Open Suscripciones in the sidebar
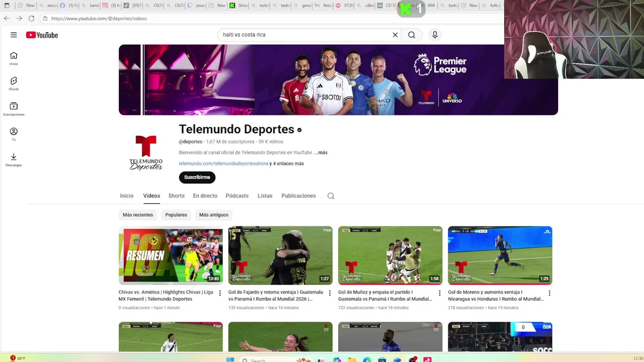The height and width of the screenshot is (362, 644). click(x=14, y=109)
